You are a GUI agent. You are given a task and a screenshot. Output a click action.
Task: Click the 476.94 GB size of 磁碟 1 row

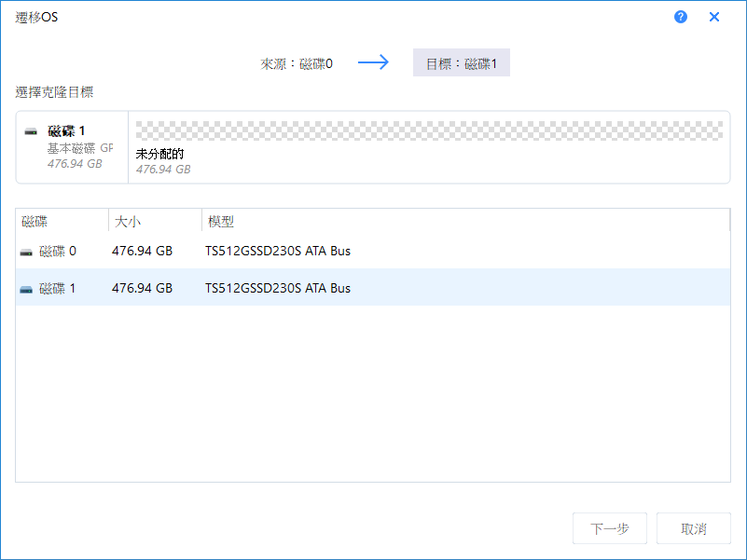142,288
